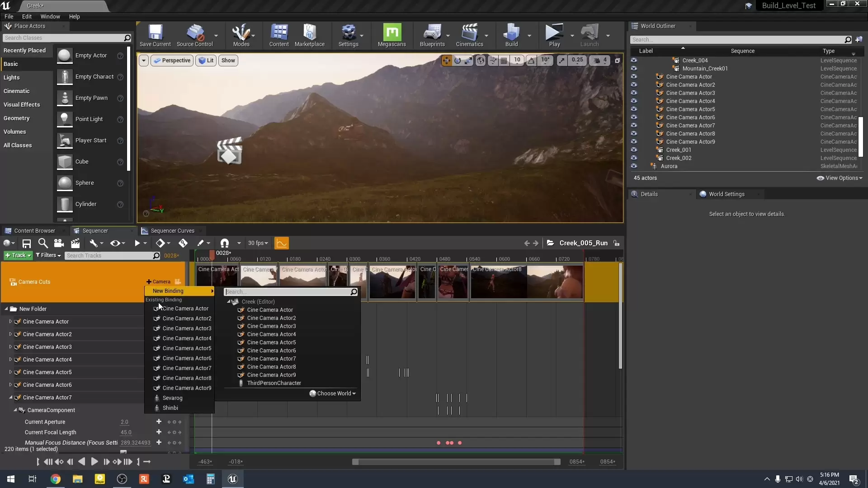Open Sequencer curve editor icon
This screenshot has width=868, height=488.
[x=281, y=243]
